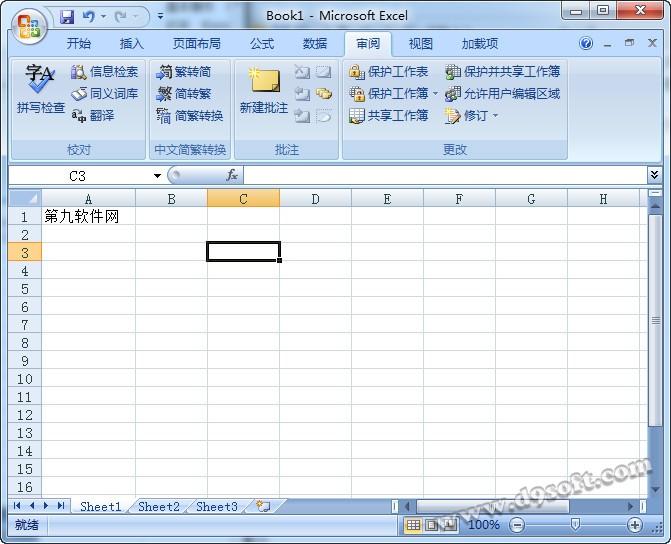Open 保护工作簿 protect workbook dropdown
671x544 pixels.
tap(435, 94)
